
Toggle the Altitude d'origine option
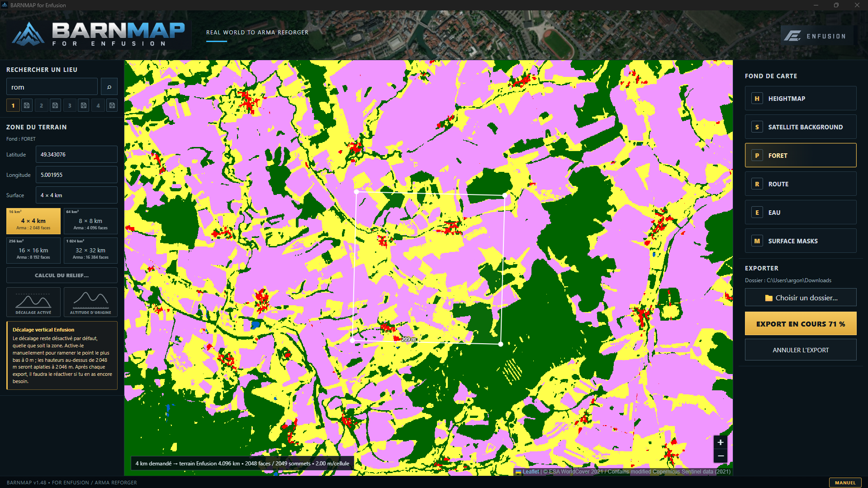click(x=90, y=302)
